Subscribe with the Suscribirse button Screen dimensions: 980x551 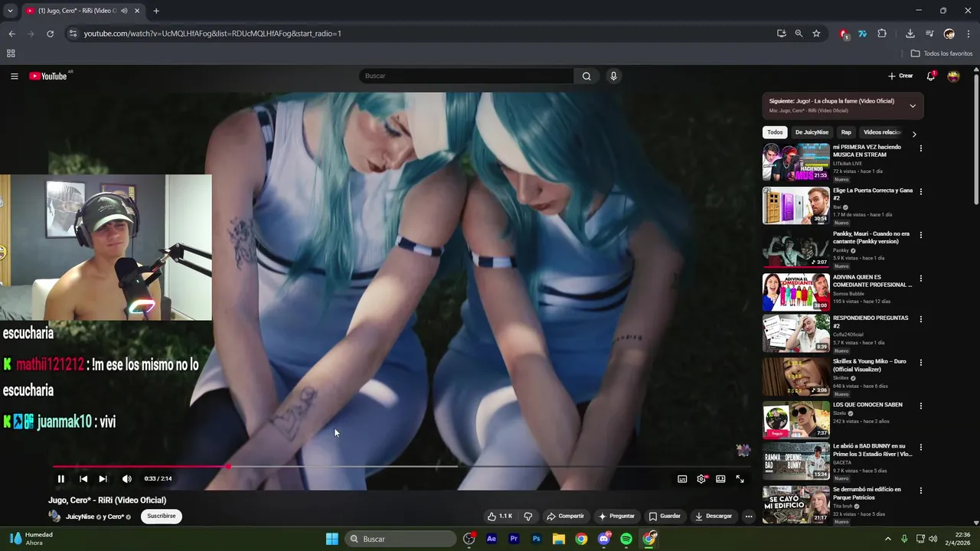pos(162,516)
